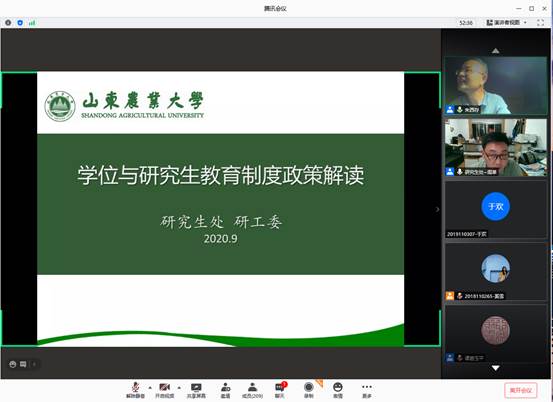Open the share screen option
Viewport: 553px width, 402px height.
[196, 390]
